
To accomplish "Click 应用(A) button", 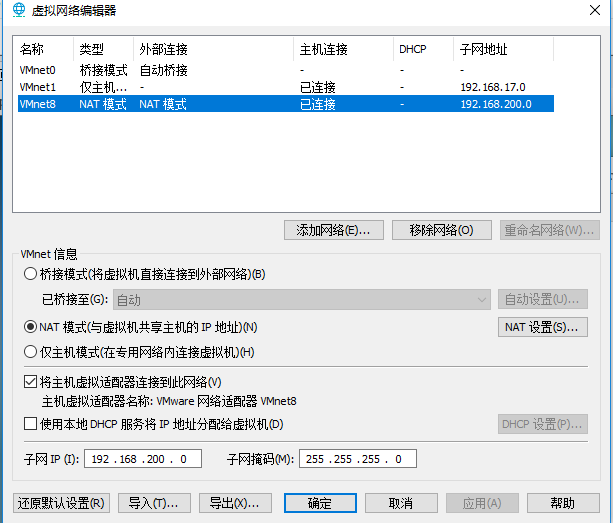I will click(482, 503).
